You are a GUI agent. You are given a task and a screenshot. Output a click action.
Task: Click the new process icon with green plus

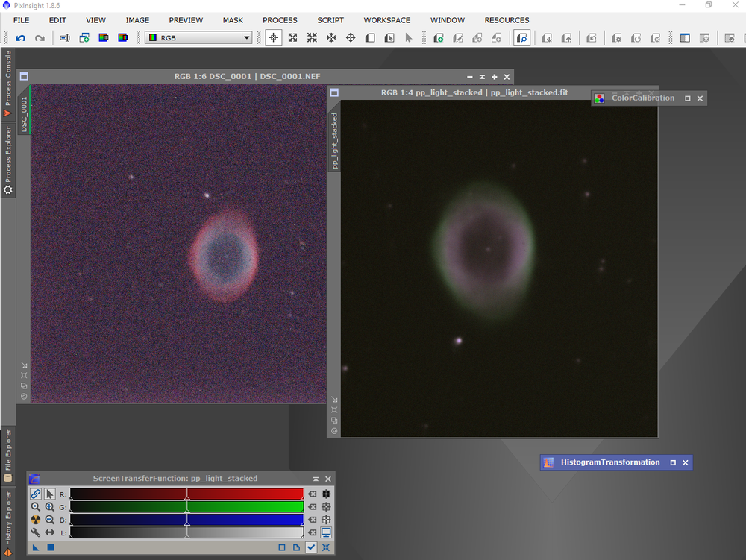click(84, 37)
